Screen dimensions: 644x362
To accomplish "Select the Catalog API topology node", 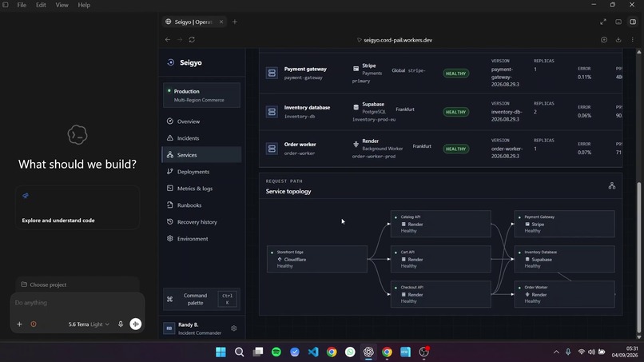I will (x=441, y=224).
